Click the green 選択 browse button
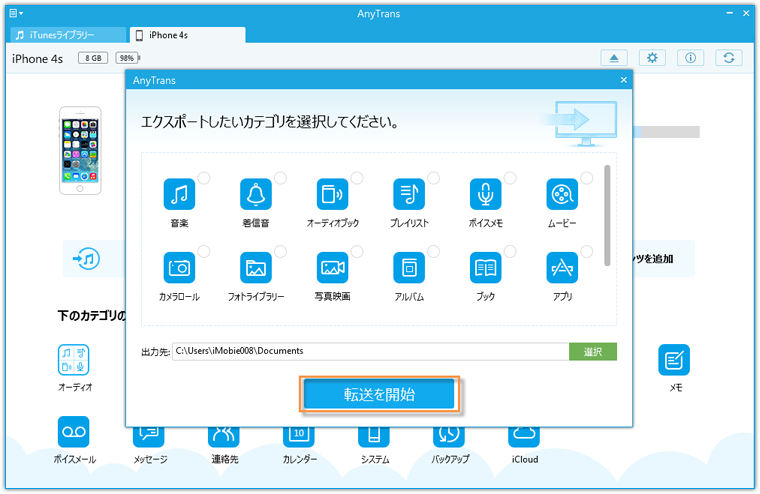 (x=593, y=351)
